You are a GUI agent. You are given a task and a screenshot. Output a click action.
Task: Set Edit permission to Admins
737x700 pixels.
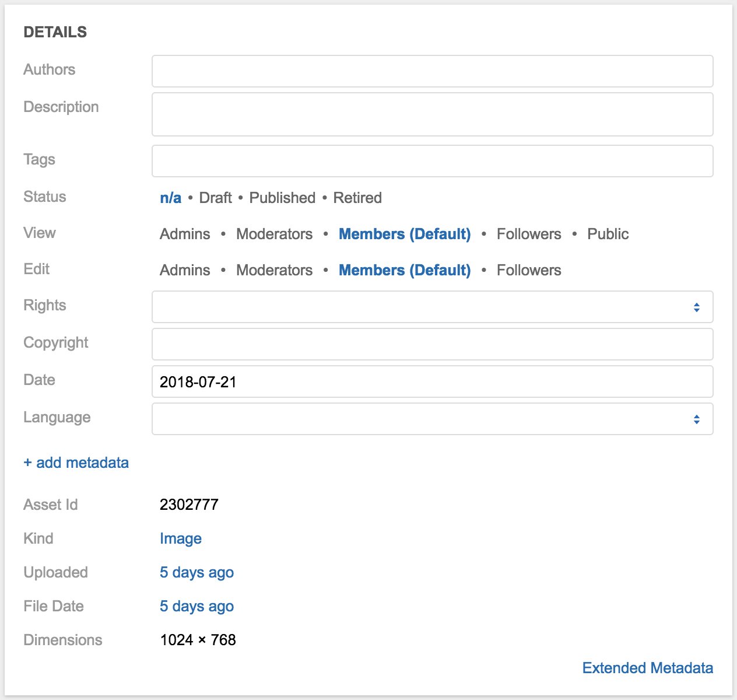click(185, 270)
